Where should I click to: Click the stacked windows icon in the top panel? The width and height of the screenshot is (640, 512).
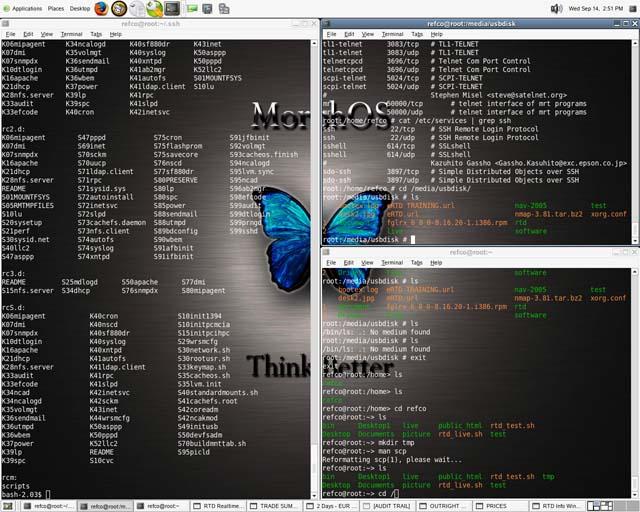click(x=224, y=8)
